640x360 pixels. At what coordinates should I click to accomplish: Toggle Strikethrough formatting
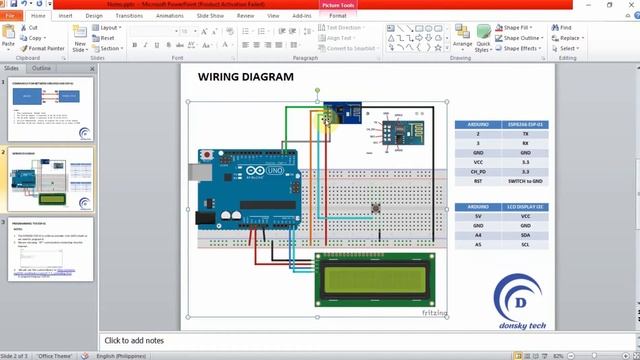click(x=180, y=45)
